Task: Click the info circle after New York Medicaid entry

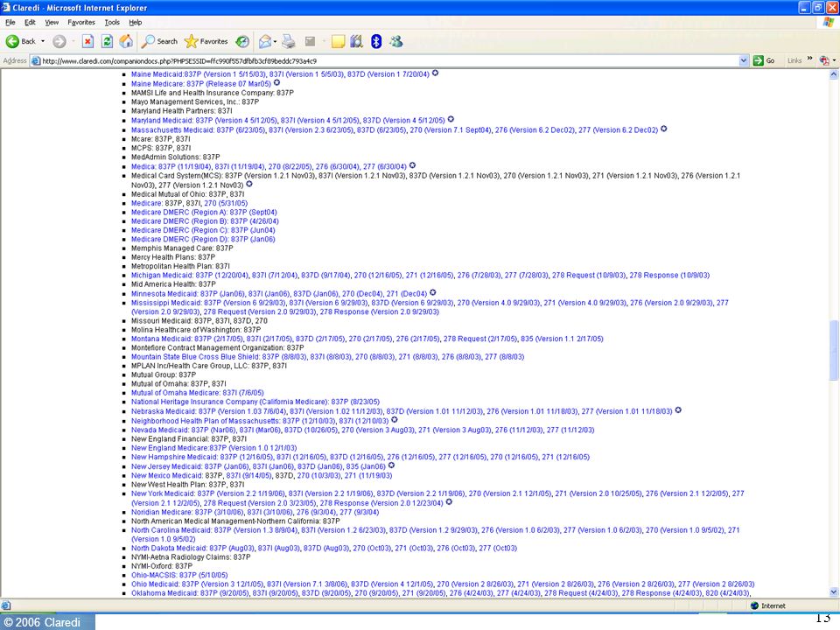Action: click(x=449, y=502)
